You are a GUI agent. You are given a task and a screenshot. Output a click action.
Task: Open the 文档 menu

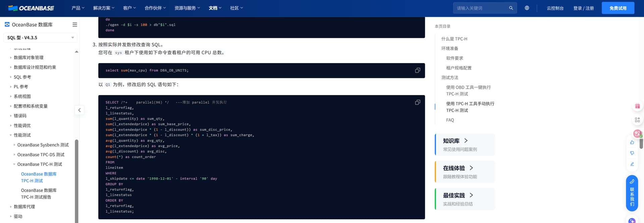[215, 8]
